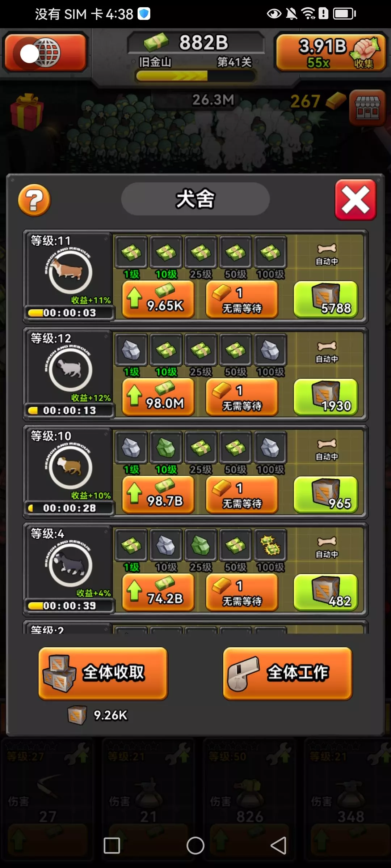The image size is (391, 868).
Task: Tap the 全体工作 all work button
Action: pyautogui.click(x=288, y=673)
